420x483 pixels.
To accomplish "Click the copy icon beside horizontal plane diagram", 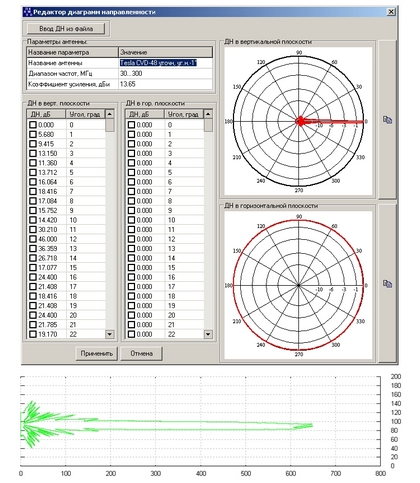I will point(387,284).
